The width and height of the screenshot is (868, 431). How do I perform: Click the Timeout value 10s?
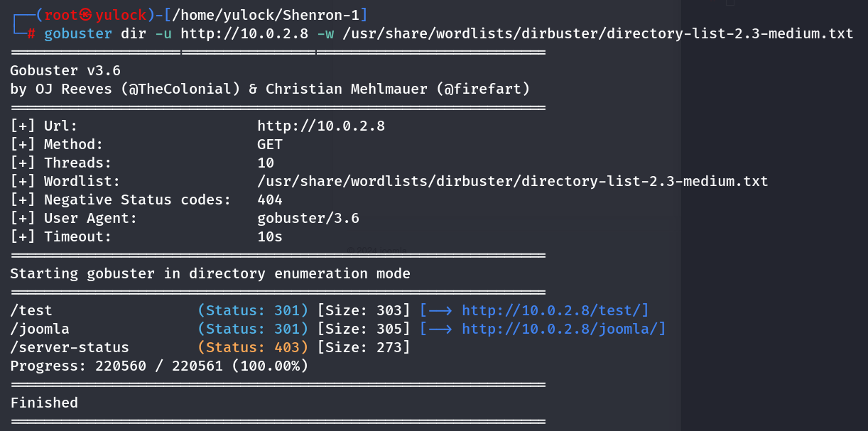click(270, 236)
